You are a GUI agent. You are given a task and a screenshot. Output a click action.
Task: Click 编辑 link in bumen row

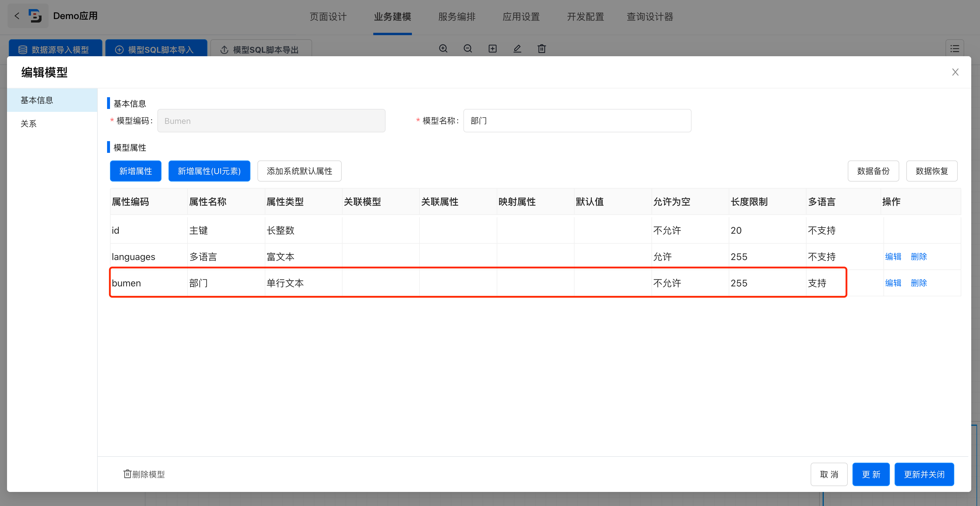coord(893,283)
